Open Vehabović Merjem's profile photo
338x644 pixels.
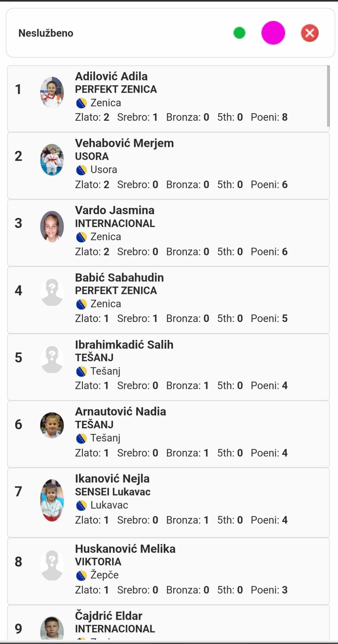52,159
